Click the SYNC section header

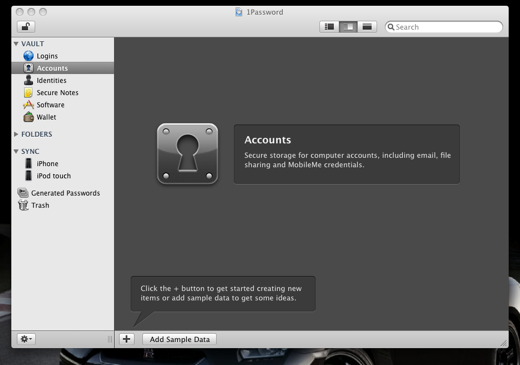tap(30, 151)
